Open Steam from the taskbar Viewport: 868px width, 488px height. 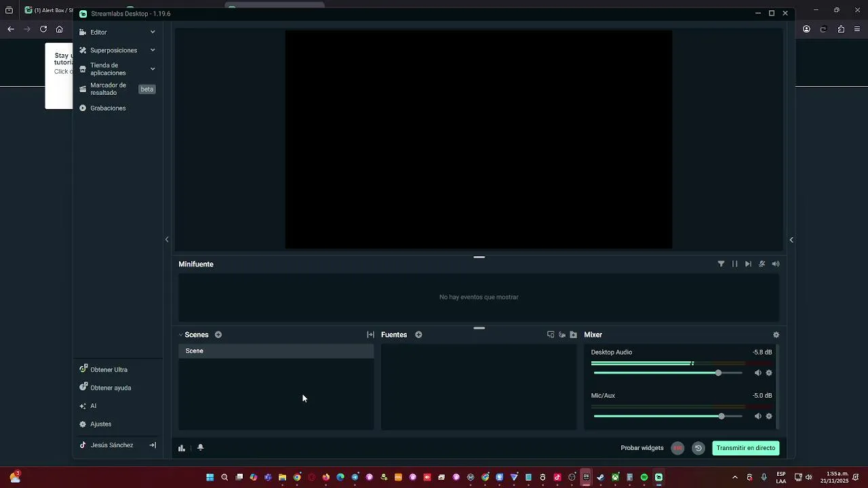click(601, 477)
